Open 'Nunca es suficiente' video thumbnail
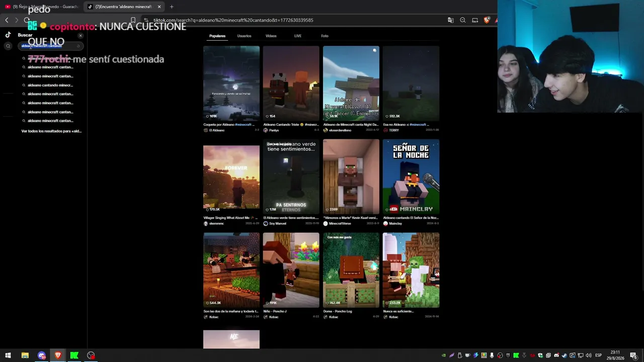This screenshot has height=362, width=644. point(411,270)
